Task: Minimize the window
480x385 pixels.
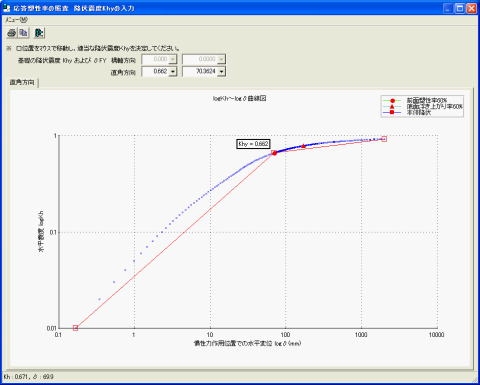Action: pos(449,8)
